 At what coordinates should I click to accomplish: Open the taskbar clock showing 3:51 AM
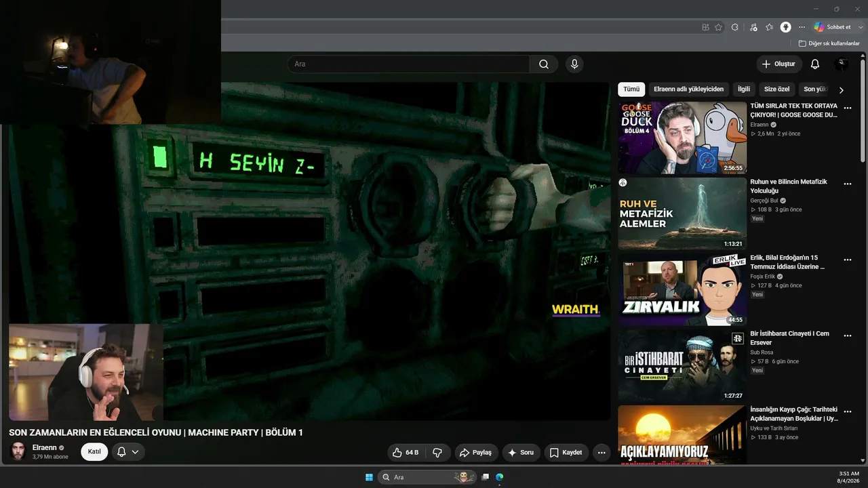pyautogui.click(x=849, y=477)
